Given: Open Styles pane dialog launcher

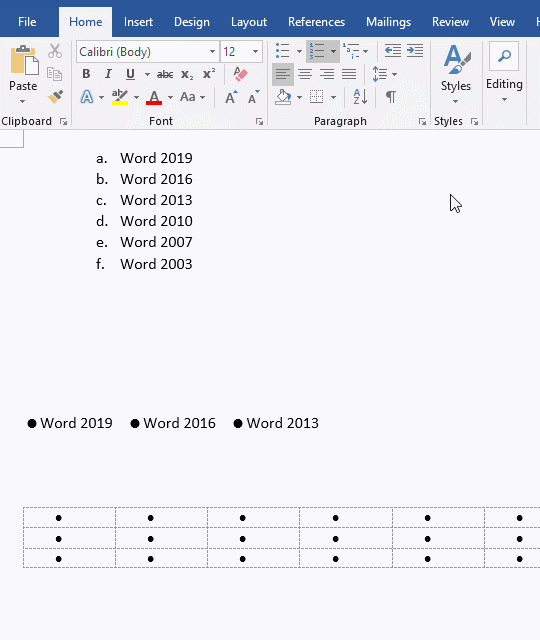Looking at the screenshot, I should (474, 121).
